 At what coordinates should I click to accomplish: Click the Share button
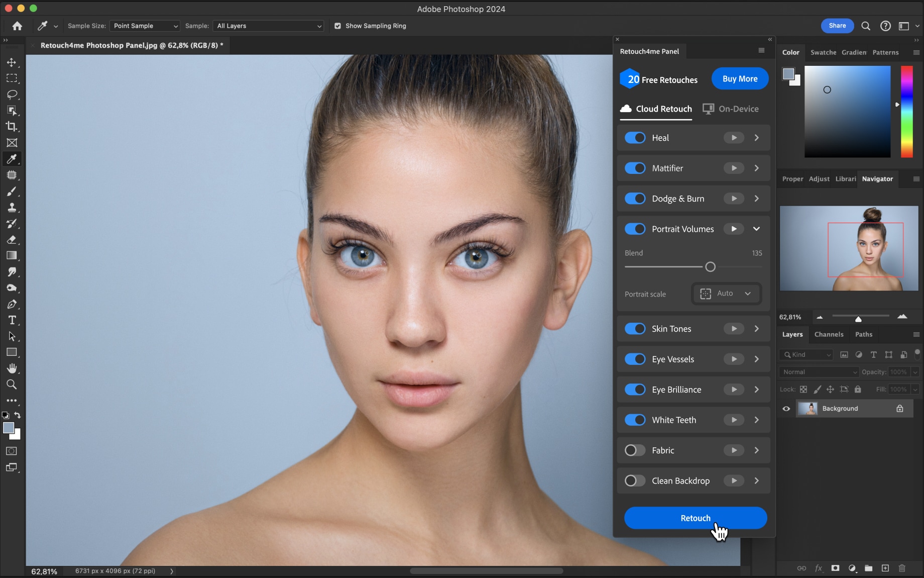[837, 26]
